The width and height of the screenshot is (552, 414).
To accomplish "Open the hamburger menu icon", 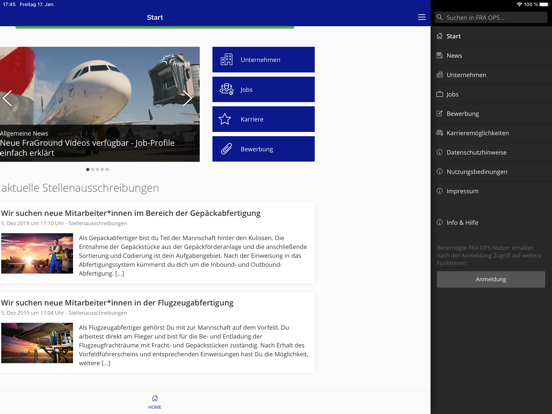I will pos(421,17).
